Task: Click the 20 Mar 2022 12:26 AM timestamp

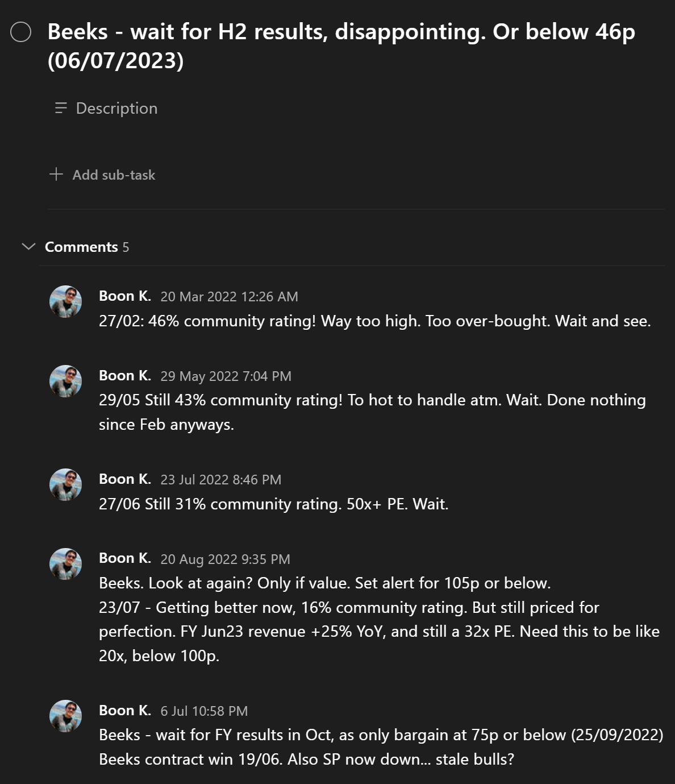Action: 229,297
